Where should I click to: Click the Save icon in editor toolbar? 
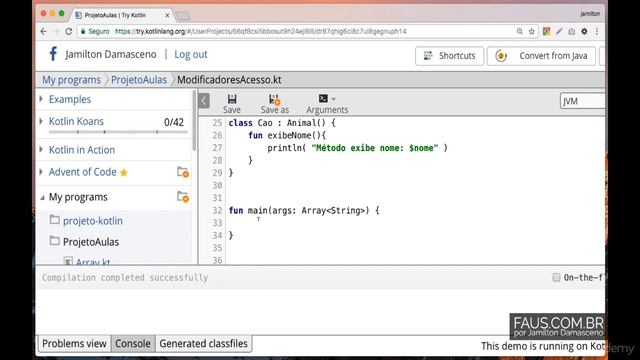232,99
